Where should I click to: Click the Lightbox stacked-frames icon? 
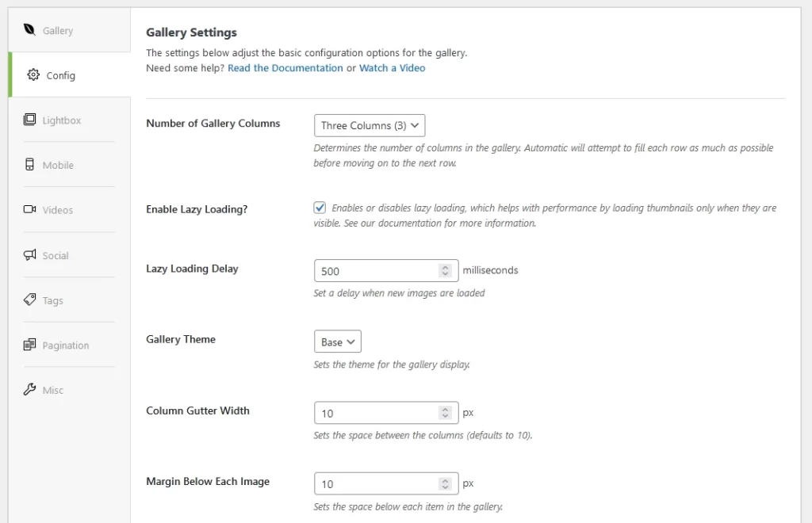pyautogui.click(x=29, y=120)
